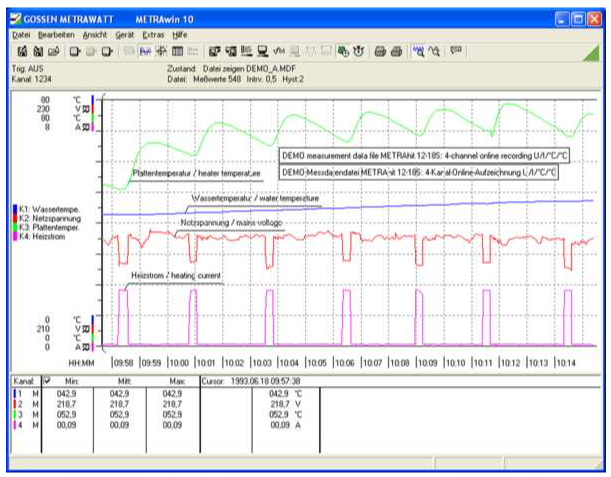
Task: Click the 09:58 time axis label
Action: click(123, 363)
